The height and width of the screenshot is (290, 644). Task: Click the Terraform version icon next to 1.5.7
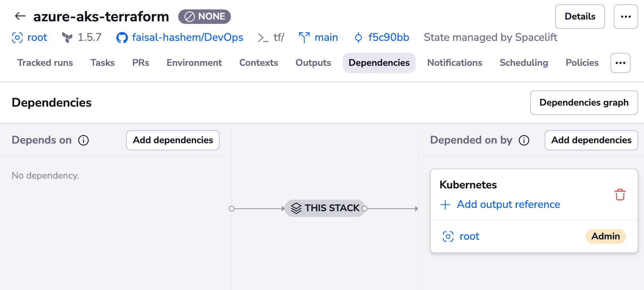click(x=67, y=38)
